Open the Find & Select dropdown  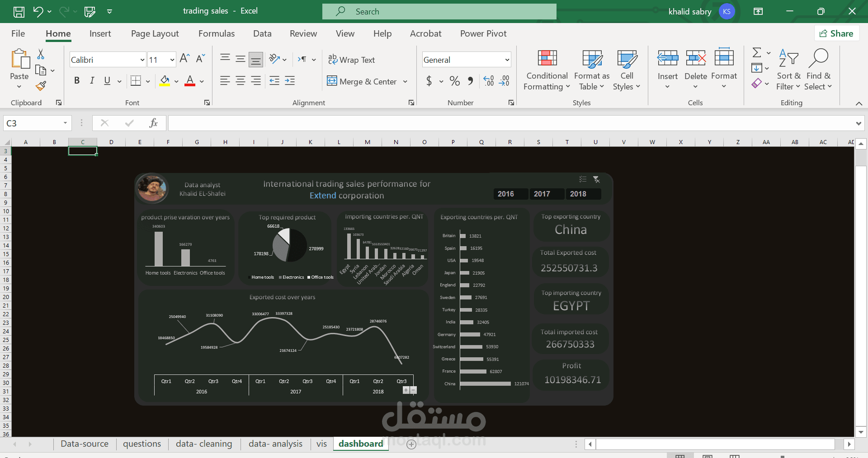click(x=818, y=70)
